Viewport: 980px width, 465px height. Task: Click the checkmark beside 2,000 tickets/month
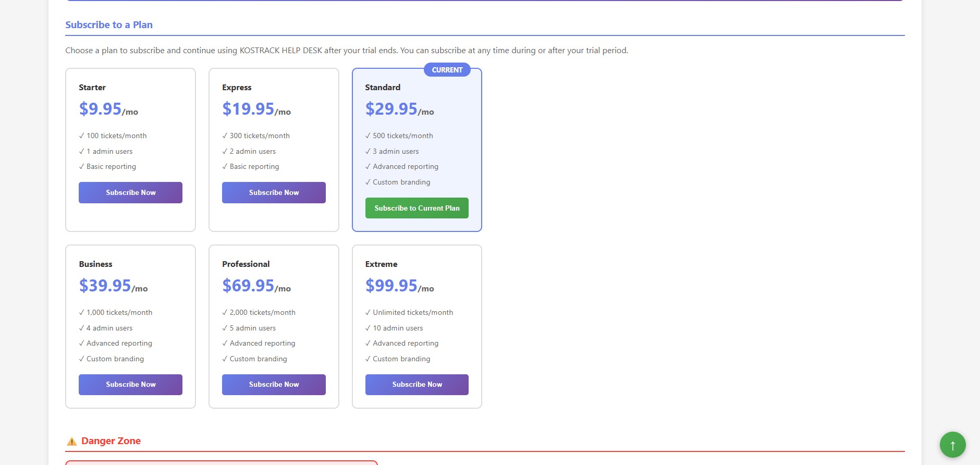click(x=225, y=312)
